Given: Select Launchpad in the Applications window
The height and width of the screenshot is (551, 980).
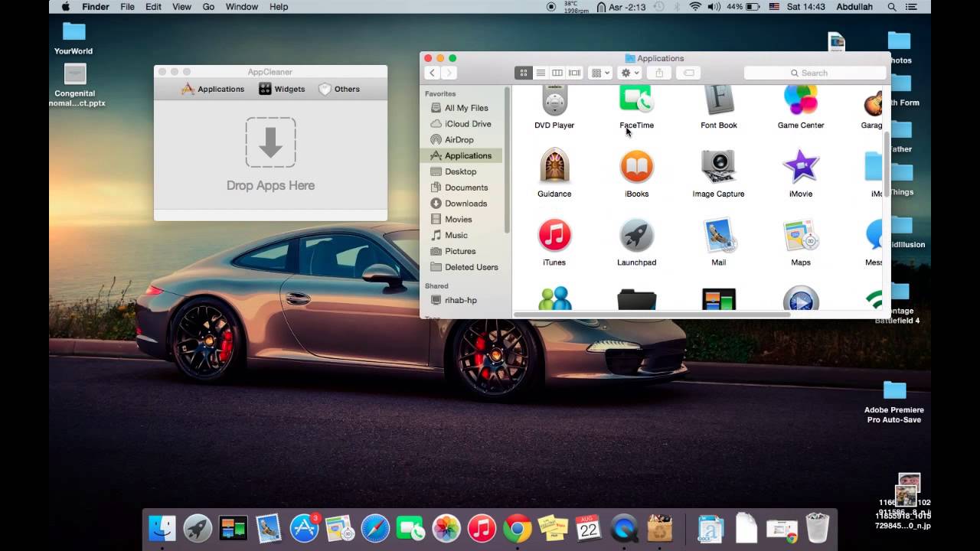Looking at the screenshot, I should coord(636,235).
